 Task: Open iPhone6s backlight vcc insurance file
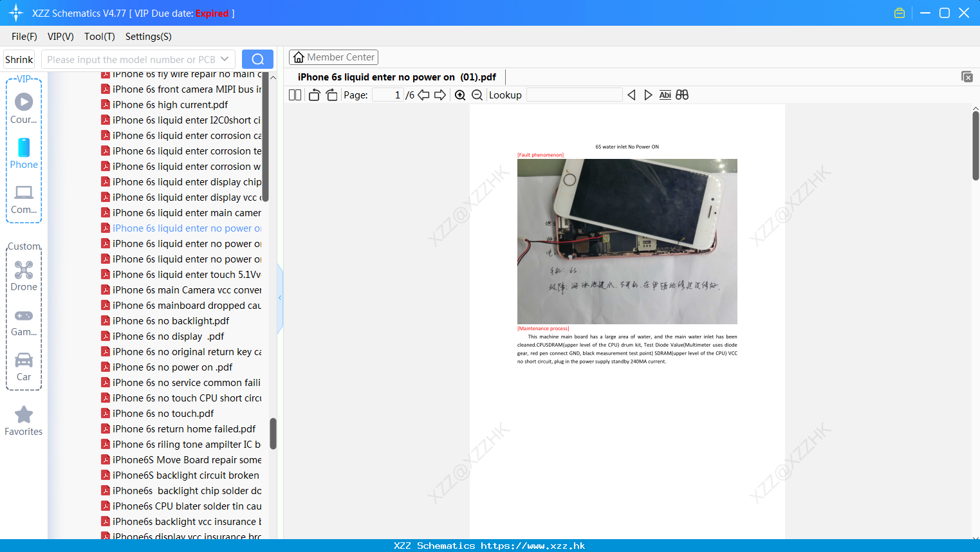click(181, 522)
